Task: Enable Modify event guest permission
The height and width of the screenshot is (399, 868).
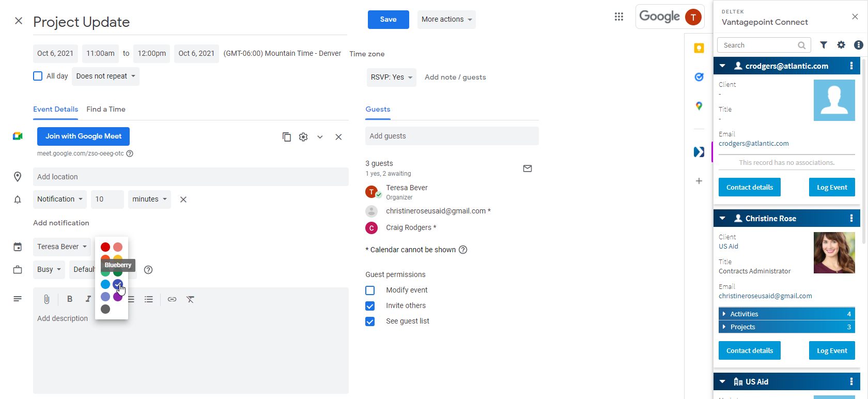Action: (x=370, y=290)
